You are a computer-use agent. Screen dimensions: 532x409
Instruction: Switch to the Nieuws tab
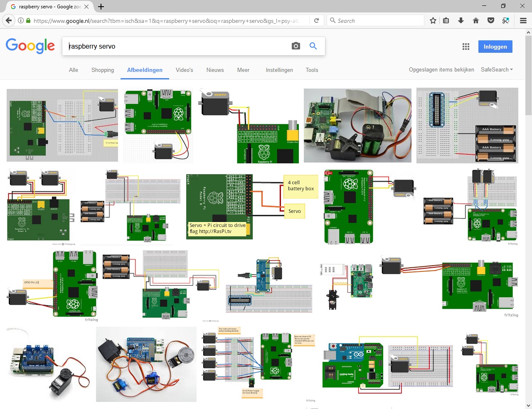215,70
